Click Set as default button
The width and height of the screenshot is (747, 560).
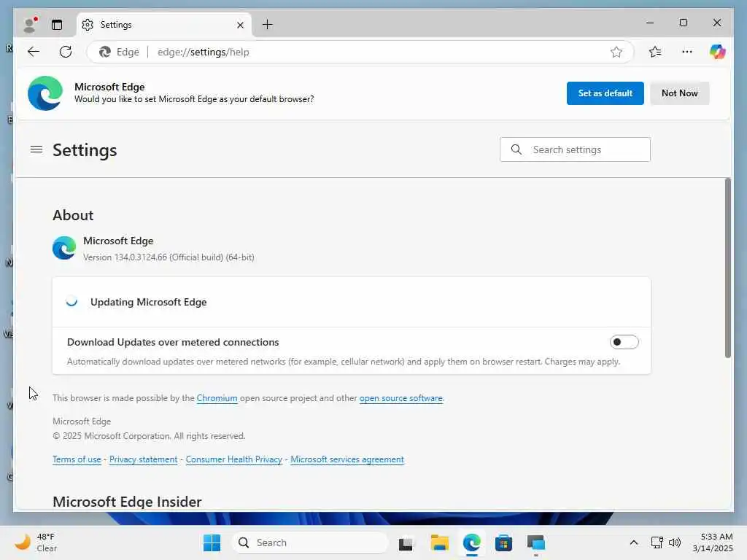(x=605, y=93)
